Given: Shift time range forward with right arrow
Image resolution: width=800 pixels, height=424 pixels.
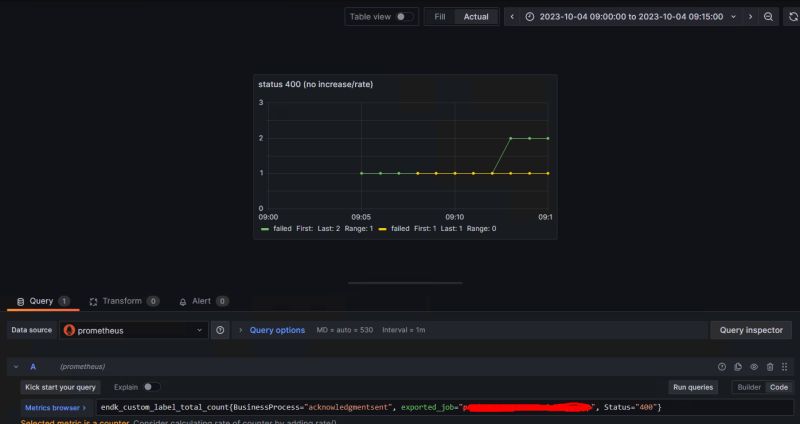Looking at the screenshot, I should coord(750,17).
